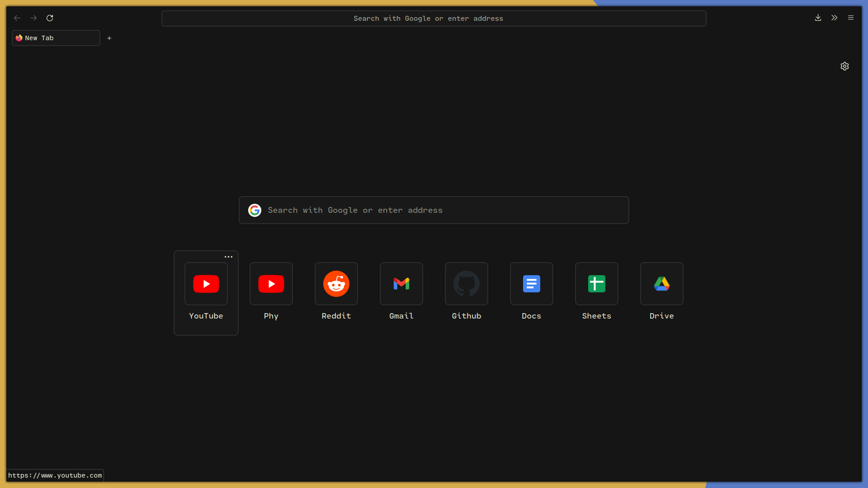This screenshot has width=868, height=488.
Task: Click the back navigation arrow
Action: 17,18
